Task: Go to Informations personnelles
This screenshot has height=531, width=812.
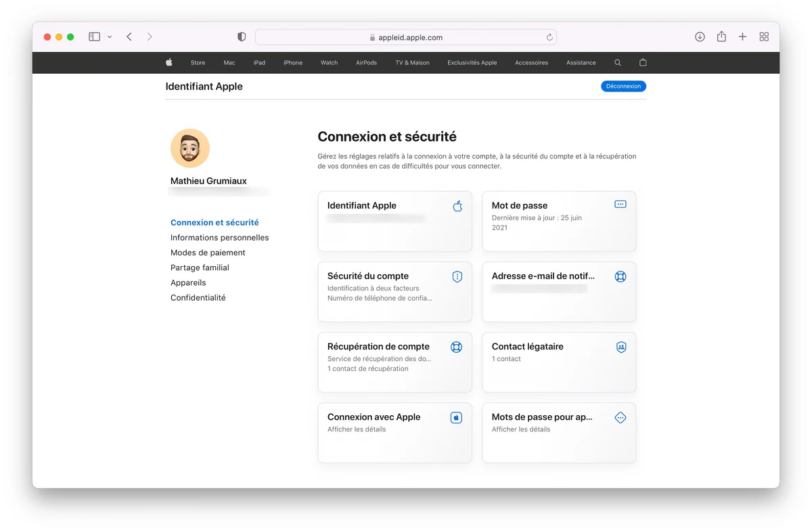Action: [220, 238]
